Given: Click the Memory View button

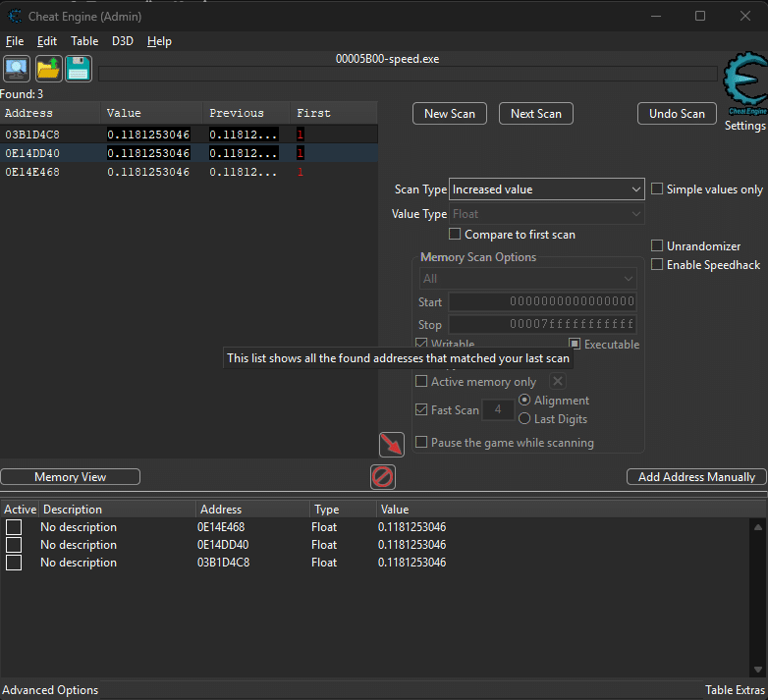Looking at the screenshot, I should 70,477.
